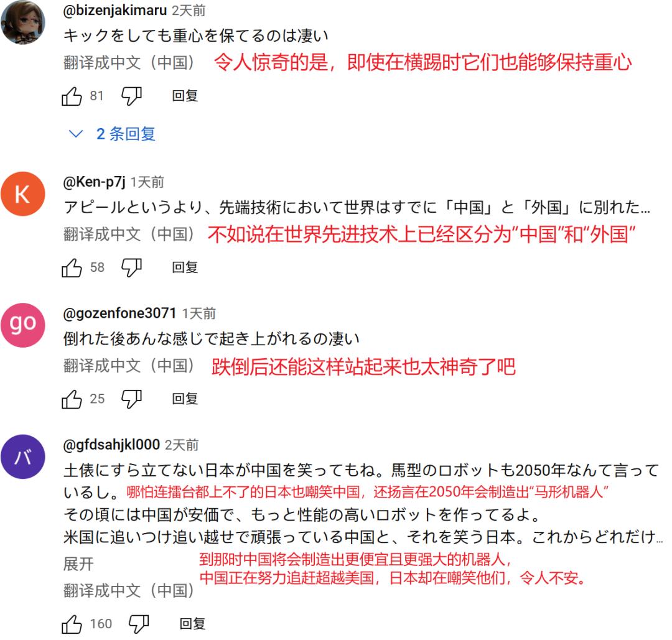This screenshot has height=640, width=672.
Task: Open @gozenfone3071 channel link
Action: [x=119, y=313]
